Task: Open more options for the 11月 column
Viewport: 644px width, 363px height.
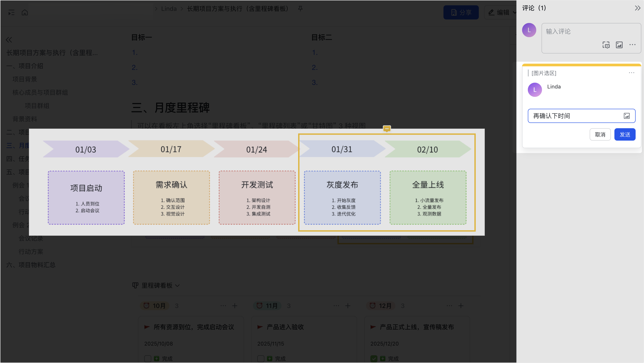Action: [x=336, y=306]
